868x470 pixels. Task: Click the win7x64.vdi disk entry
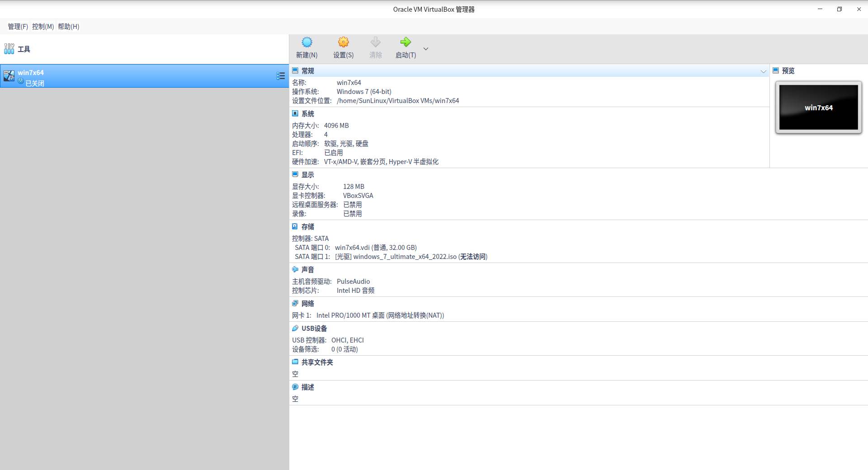(376, 248)
